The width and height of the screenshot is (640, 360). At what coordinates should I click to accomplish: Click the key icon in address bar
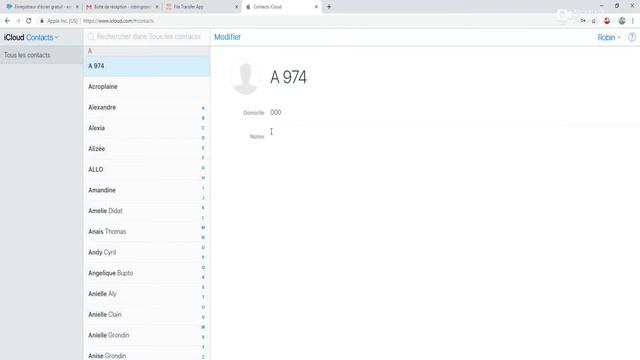pyautogui.click(x=583, y=21)
